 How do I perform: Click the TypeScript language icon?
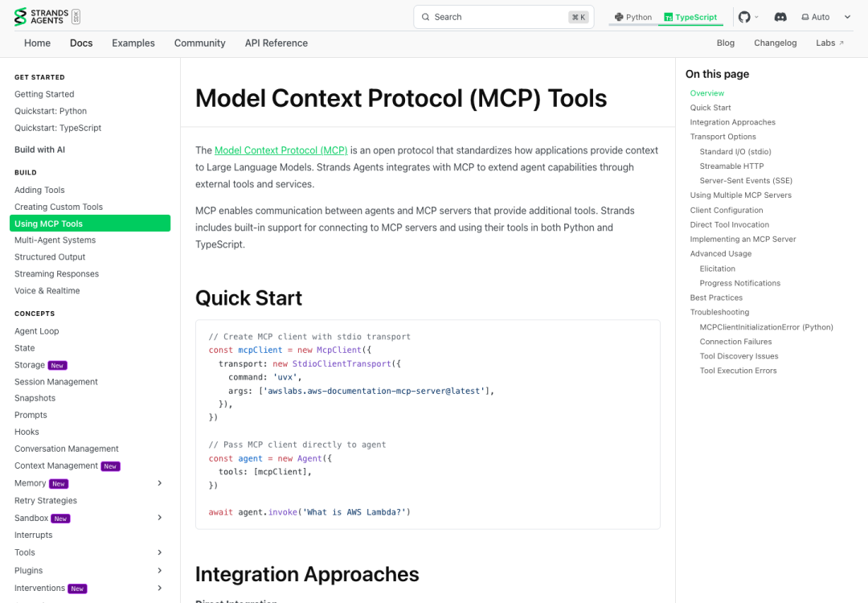click(x=668, y=17)
